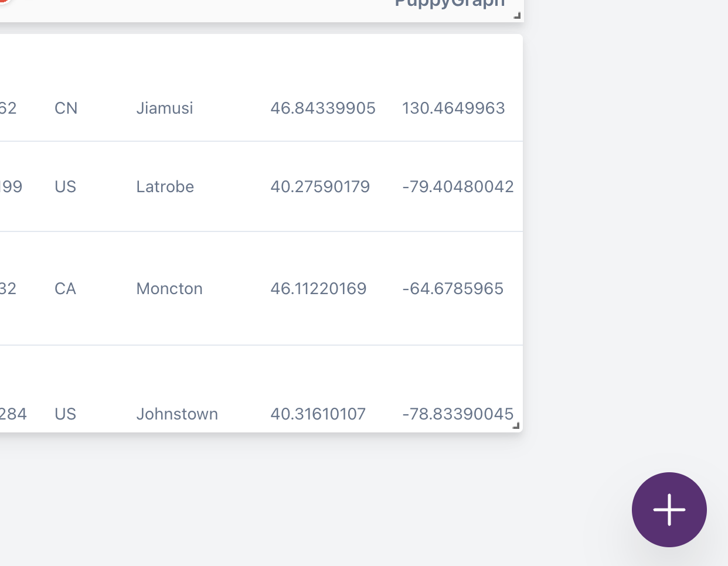Screen dimensions: 728x566
Task: Click longitude value 130.4649963
Action: tap(453, 108)
